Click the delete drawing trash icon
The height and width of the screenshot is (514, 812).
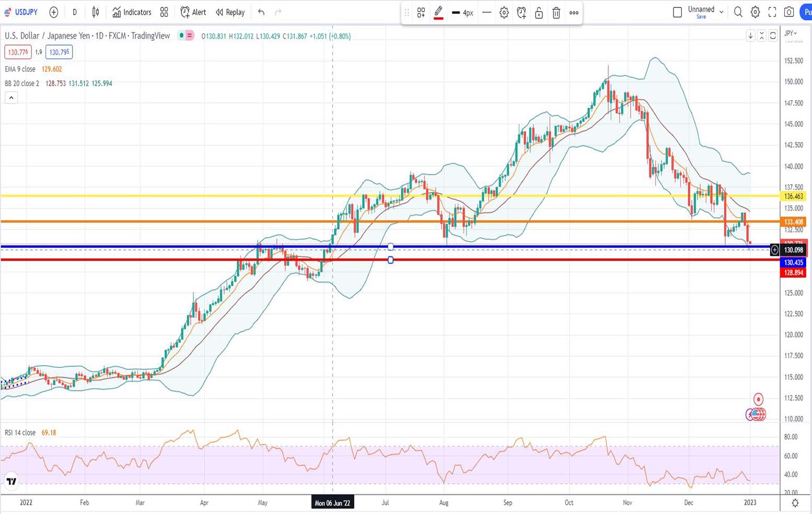[556, 13]
